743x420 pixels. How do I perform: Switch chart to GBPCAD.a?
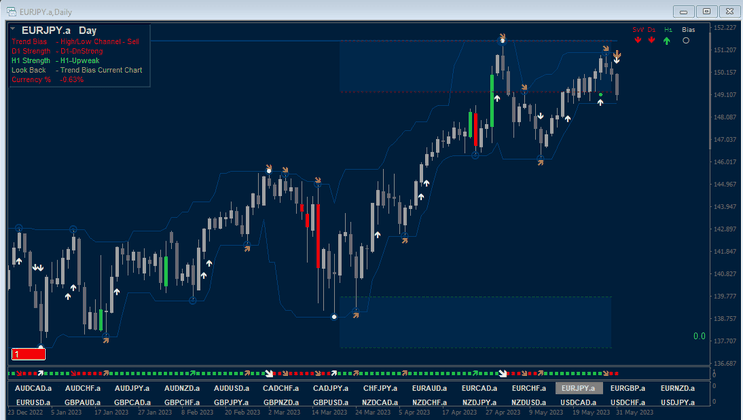coord(132,402)
